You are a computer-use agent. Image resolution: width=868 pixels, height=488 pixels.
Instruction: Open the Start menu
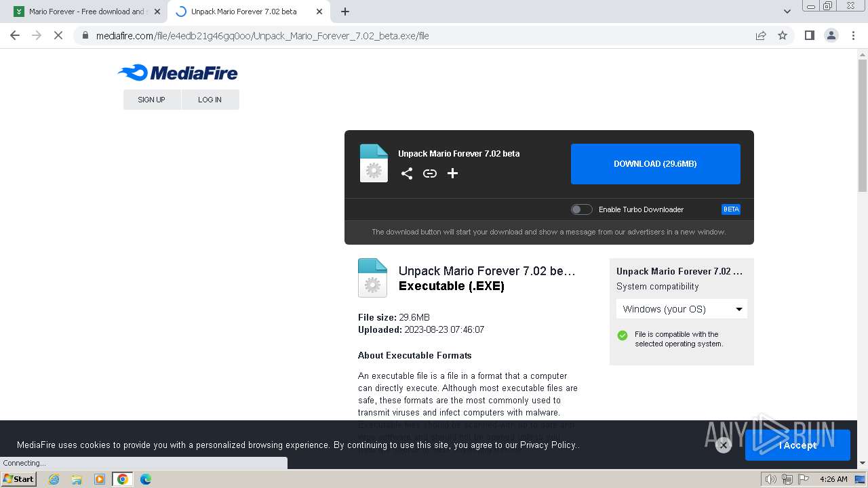click(19, 479)
